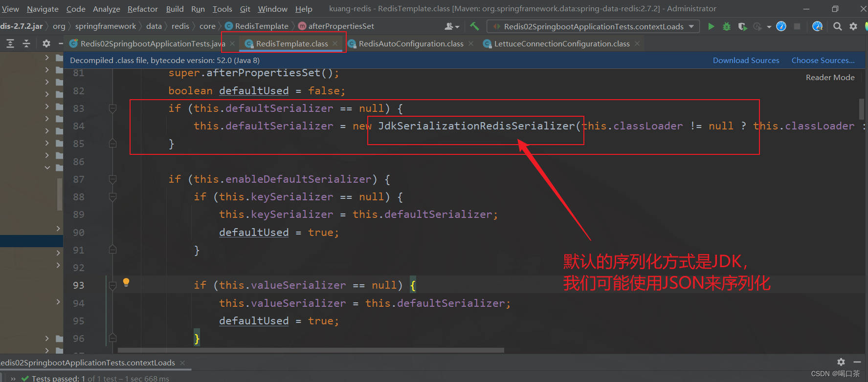This screenshot has height=382, width=868.
Task: Click Choose Sources... link
Action: click(x=823, y=60)
